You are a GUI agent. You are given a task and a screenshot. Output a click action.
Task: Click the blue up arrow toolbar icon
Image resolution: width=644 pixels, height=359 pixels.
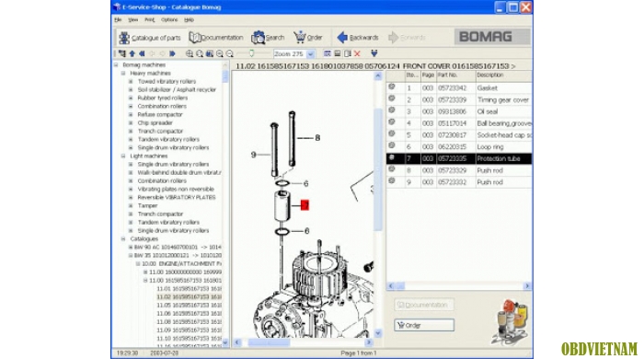[x=132, y=53]
